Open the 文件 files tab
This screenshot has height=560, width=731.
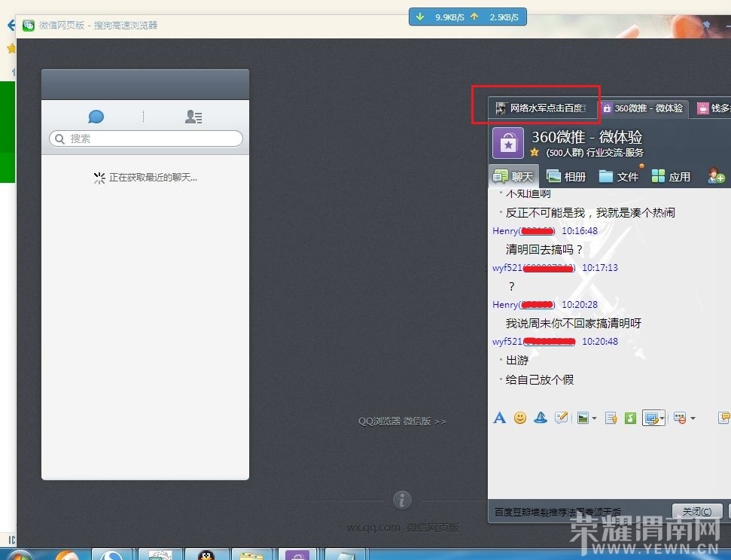(618, 177)
